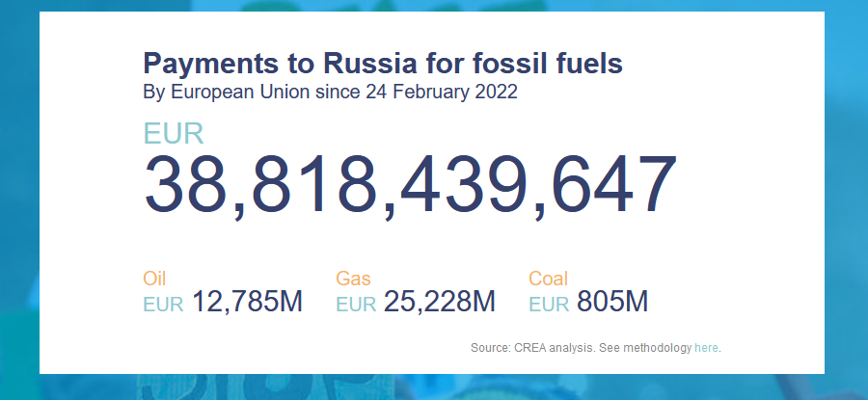Click the EUR label beside Gas value
Screen dimensions: 868x400
(356, 305)
